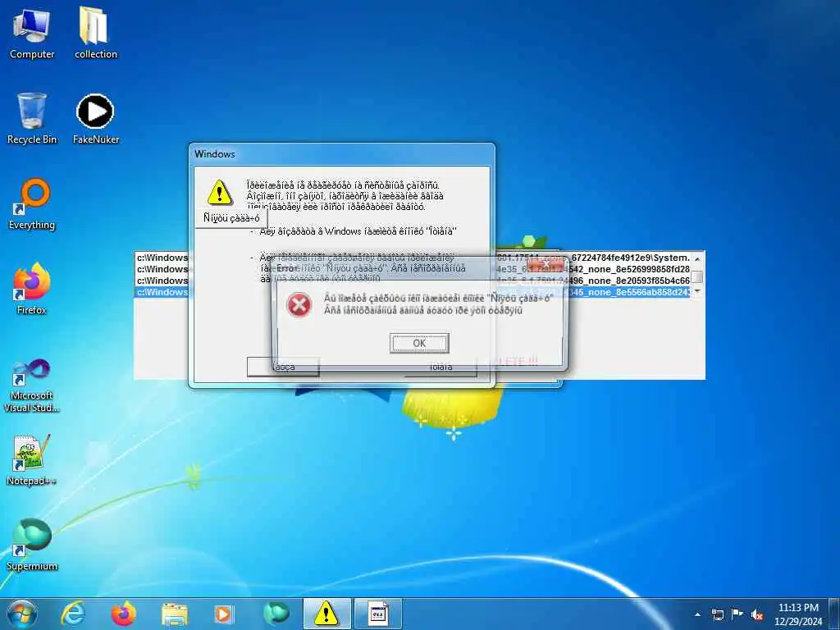Select the Supermium desktop shortcut
Viewport: 840px width, 630px height.
(x=32, y=545)
